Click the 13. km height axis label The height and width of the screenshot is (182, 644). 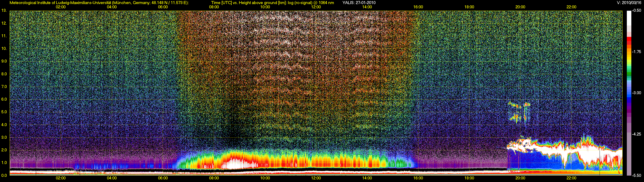4,10
